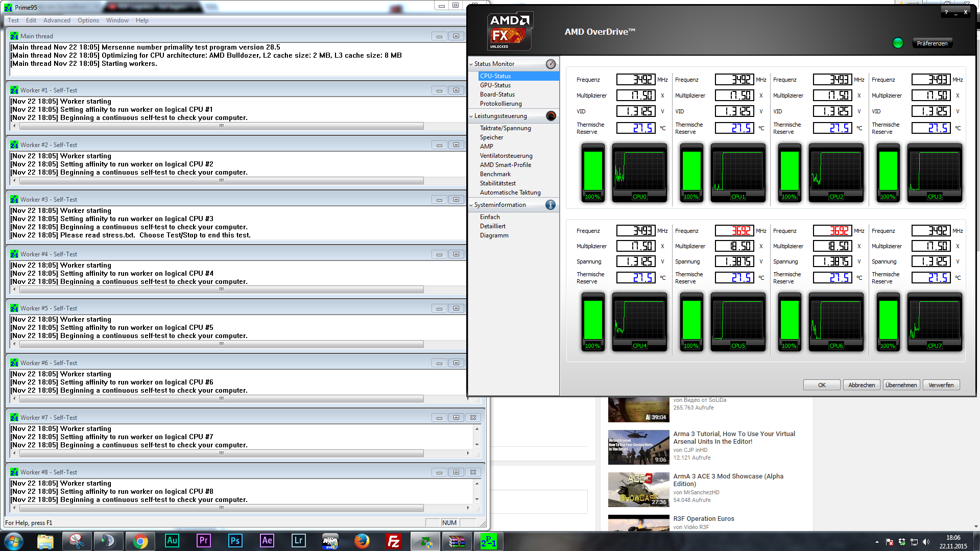Open TeamSpeak from the taskbar
This screenshot has height=551, width=980.
coord(109,541)
